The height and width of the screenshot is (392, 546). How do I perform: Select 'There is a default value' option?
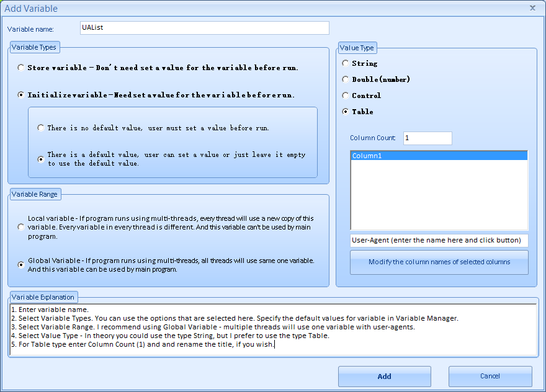(41, 159)
